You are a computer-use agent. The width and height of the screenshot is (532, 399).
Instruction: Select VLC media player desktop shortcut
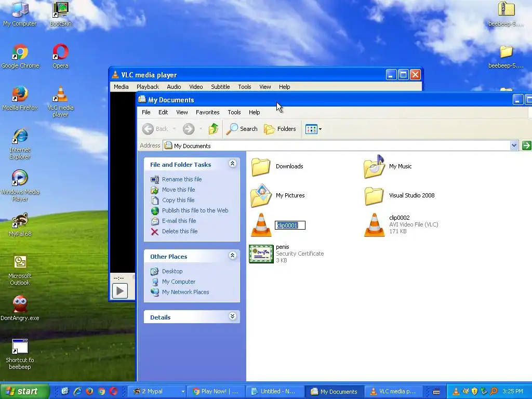point(60,101)
